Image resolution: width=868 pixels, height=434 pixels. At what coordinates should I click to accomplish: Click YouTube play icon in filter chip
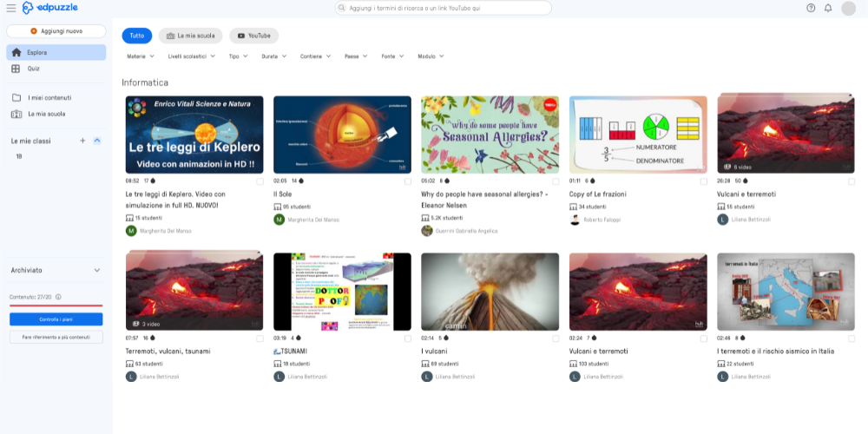tap(240, 36)
